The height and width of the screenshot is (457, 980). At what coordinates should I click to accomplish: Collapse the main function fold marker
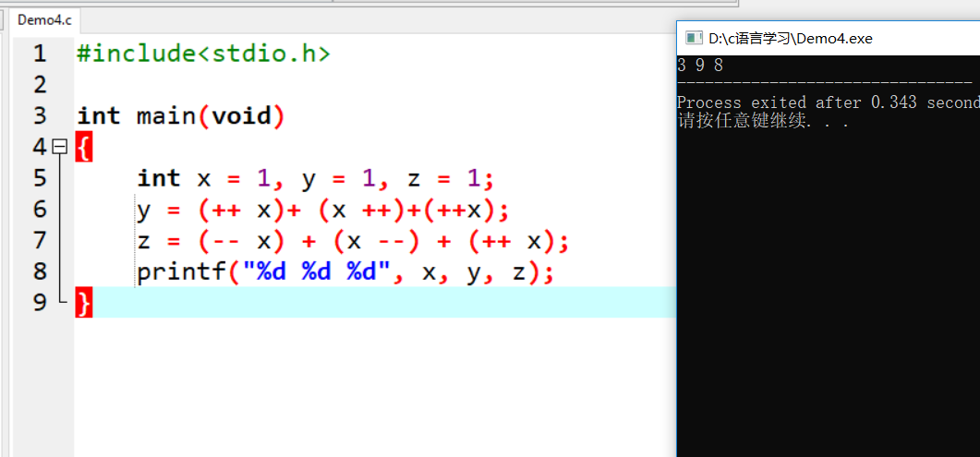coord(60,148)
